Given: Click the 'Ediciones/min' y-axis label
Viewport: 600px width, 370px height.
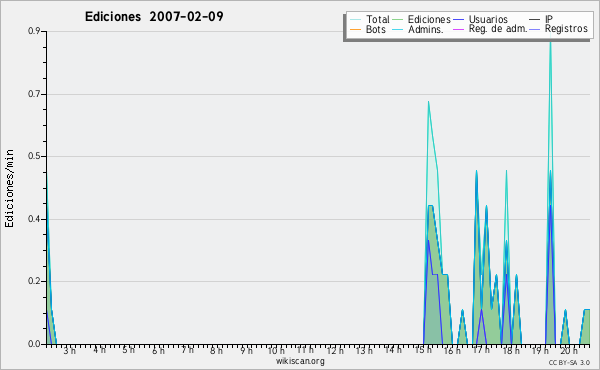Looking at the screenshot, I should coord(9,189).
